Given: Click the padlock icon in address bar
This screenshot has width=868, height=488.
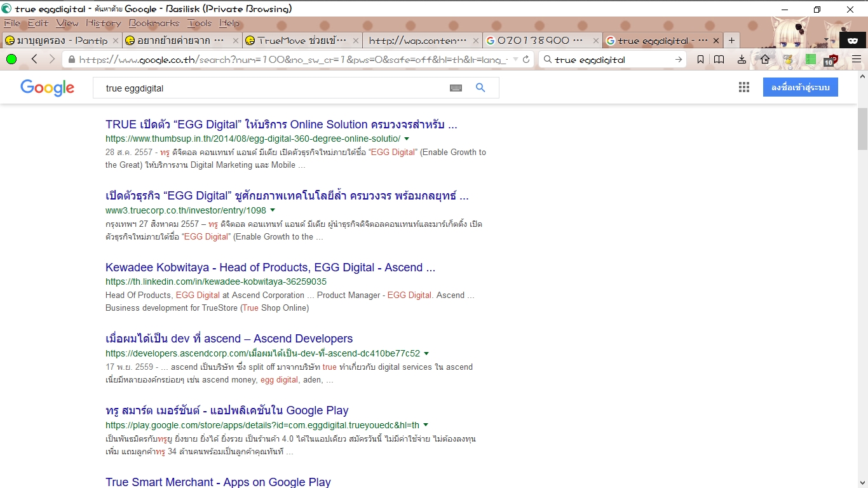Looking at the screenshot, I should pyautogui.click(x=71, y=60).
